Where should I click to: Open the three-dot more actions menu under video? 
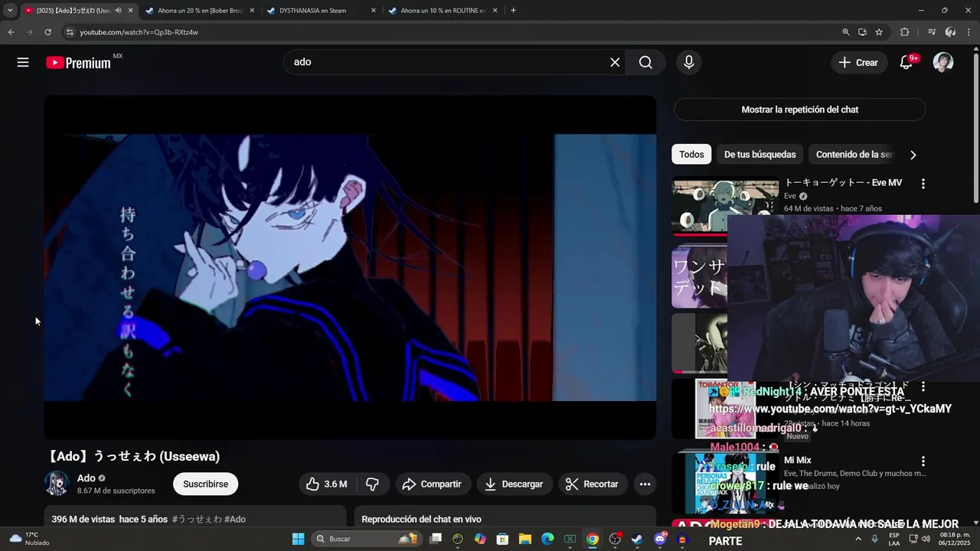click(645, 484)
